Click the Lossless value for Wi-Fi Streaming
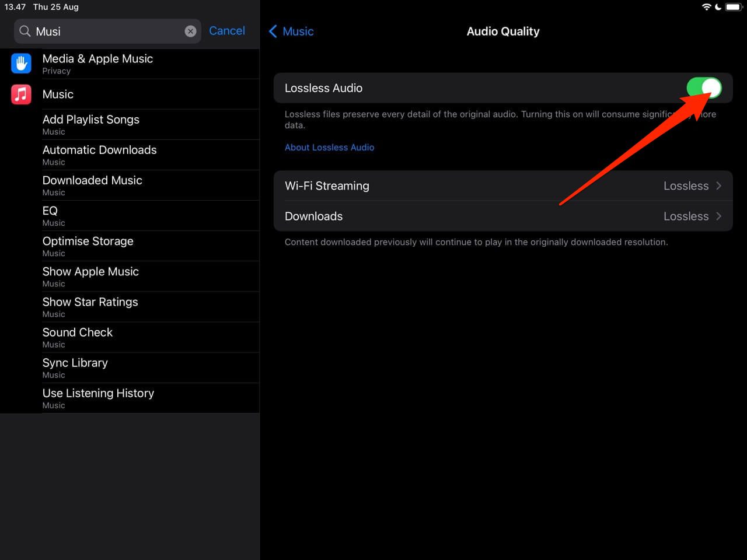Viewport: 747px width, 560px height. [686, 186]
